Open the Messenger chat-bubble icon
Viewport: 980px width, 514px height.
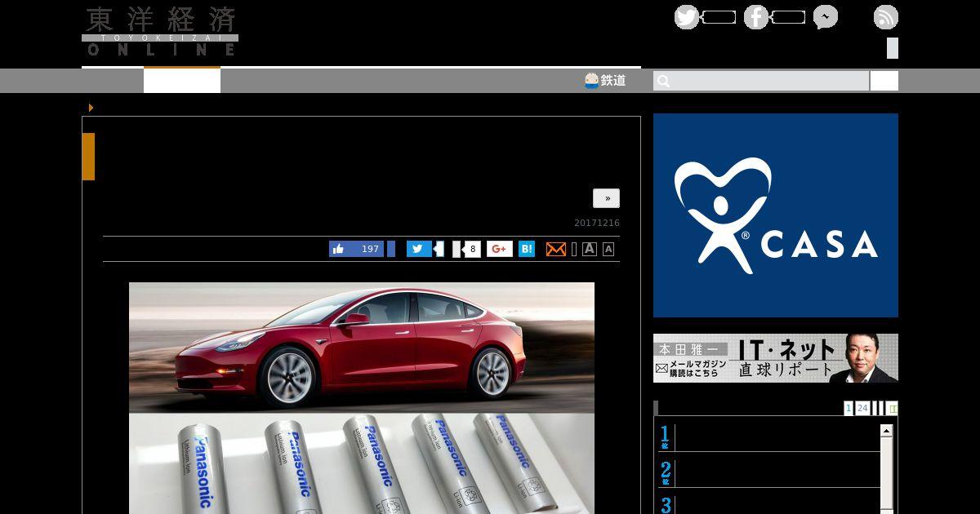826,17
